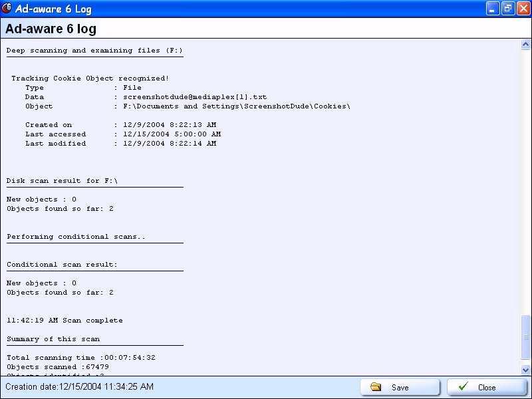Click the Ad-aware logo icon in the title bar
Screen dimensions: 532x399
tap(7, 8)
